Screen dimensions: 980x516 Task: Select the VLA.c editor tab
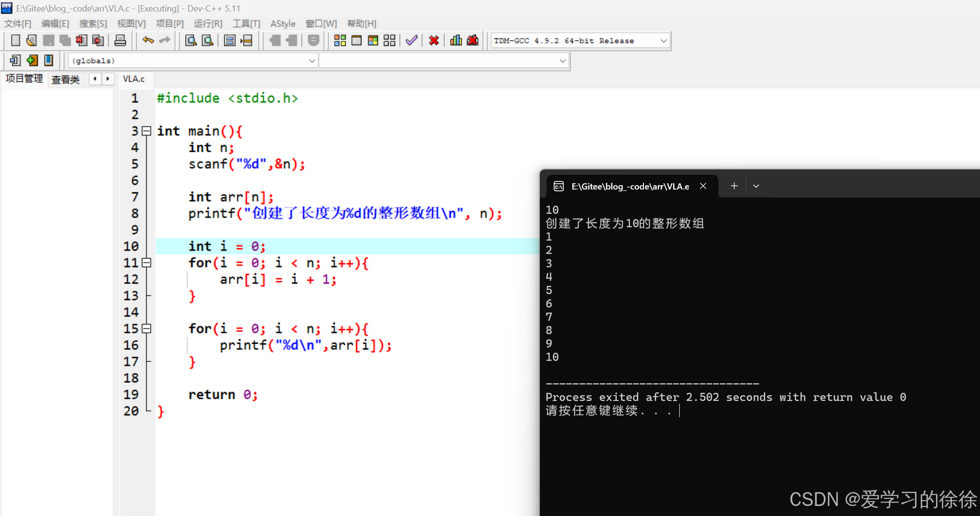click(134, 79)
